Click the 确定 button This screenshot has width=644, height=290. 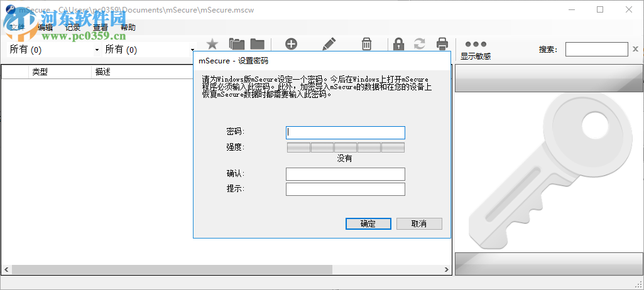(x=368, y=223)
